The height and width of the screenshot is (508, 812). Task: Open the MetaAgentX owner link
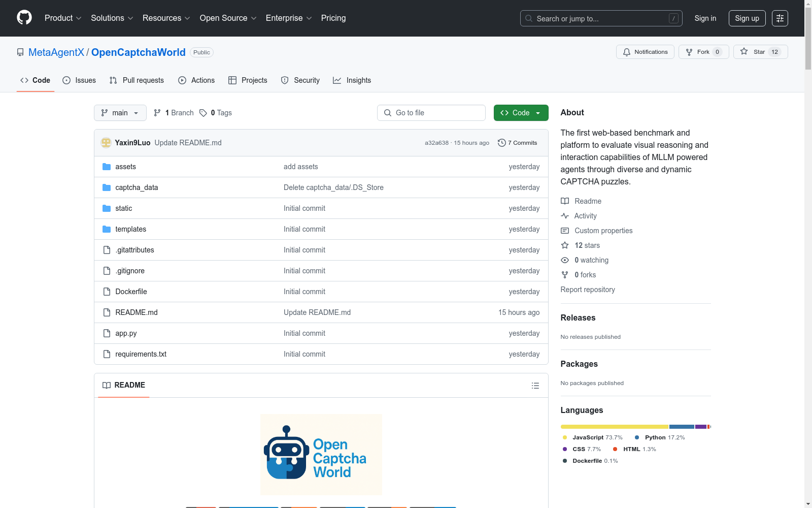[x=56, y=52]
